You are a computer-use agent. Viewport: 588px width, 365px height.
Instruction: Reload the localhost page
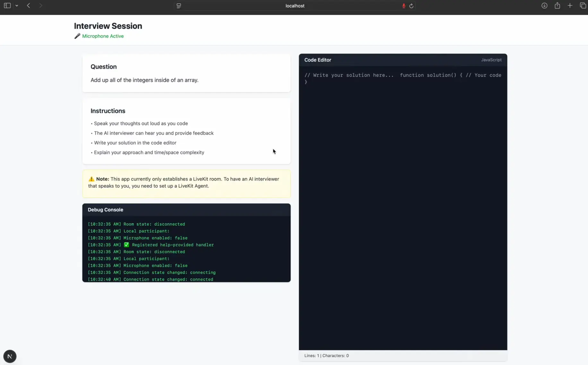click(411, 5)
